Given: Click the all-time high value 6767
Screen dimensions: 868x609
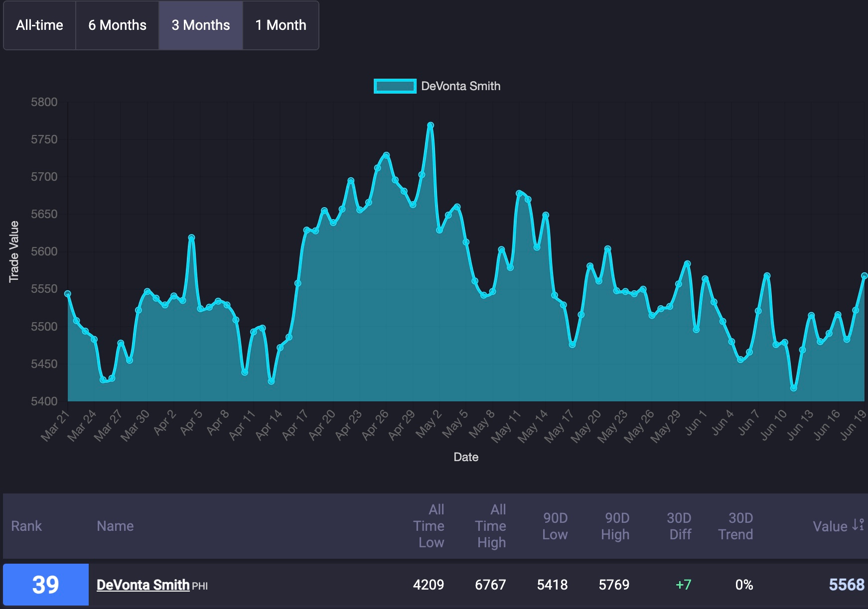Looking at the screenshot, I should [490, 585].
